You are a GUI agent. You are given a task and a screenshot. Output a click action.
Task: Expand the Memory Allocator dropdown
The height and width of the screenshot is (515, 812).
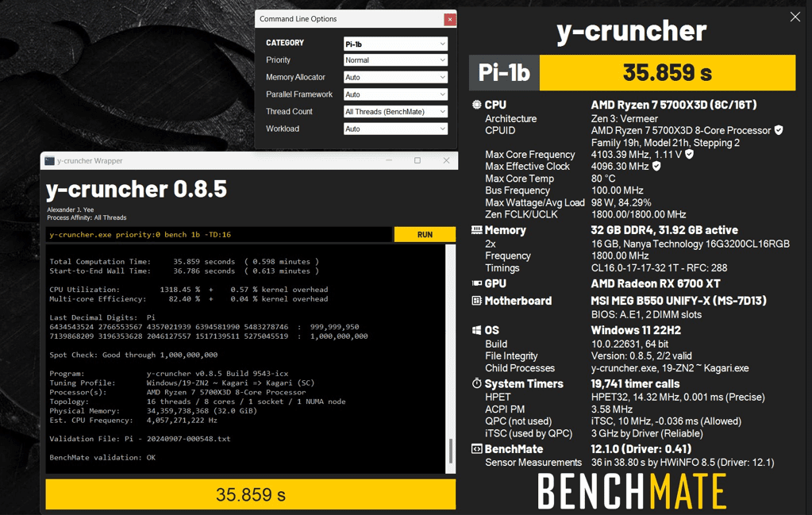(x=395, y=77)
